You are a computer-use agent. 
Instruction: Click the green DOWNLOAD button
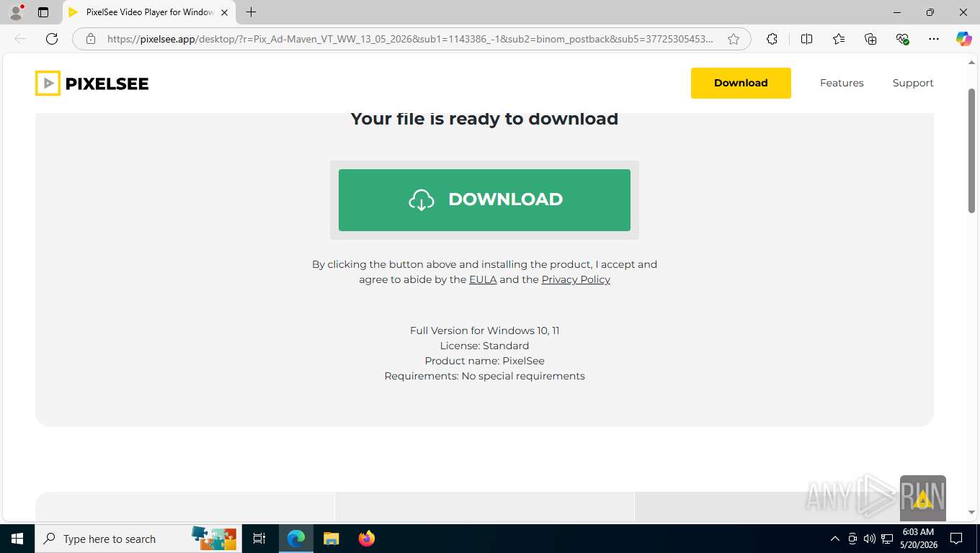point(484,200)
